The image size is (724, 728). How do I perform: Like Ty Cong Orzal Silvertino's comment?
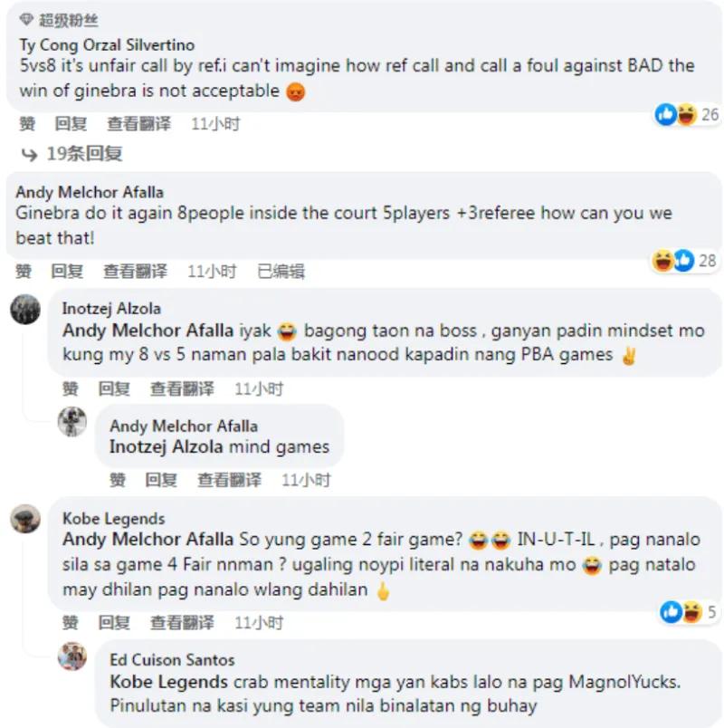pyautogui.click(x=27, y=124)
